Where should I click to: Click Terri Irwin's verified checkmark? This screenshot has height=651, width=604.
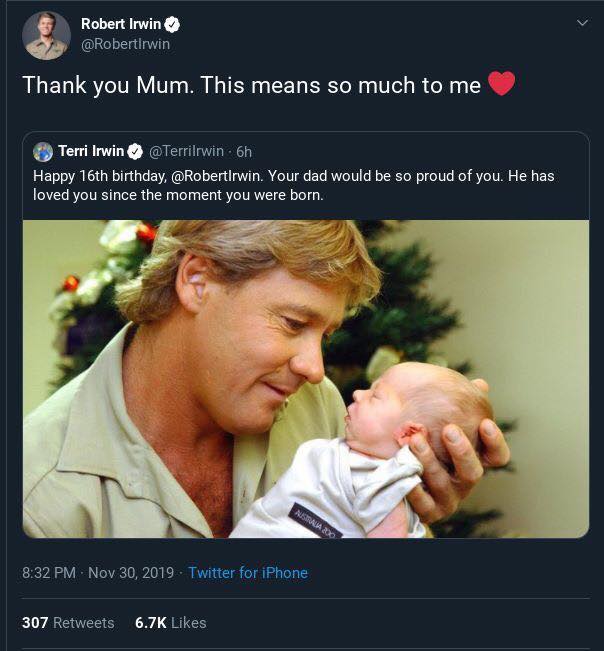(135, 152)
